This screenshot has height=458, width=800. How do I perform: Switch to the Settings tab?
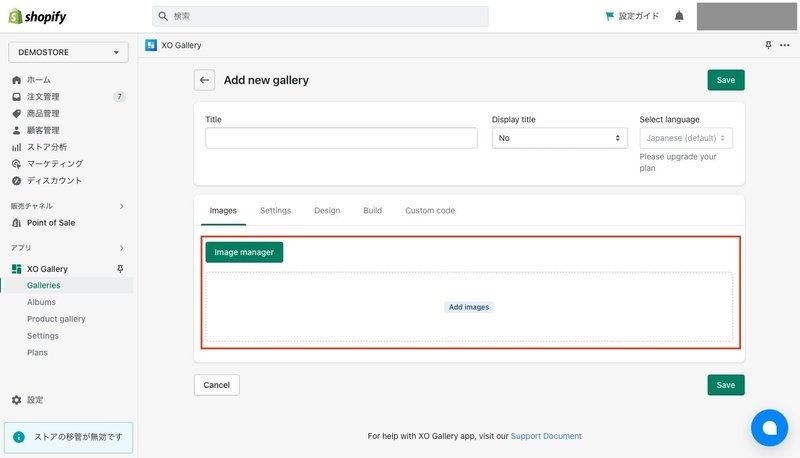[x=276, y=211]
